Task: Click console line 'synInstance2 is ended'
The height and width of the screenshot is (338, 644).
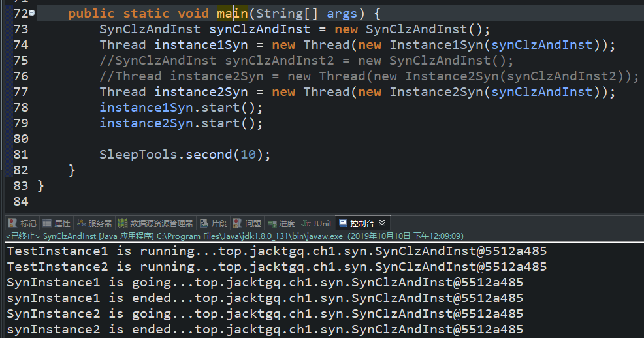Action: coord(265,330)
